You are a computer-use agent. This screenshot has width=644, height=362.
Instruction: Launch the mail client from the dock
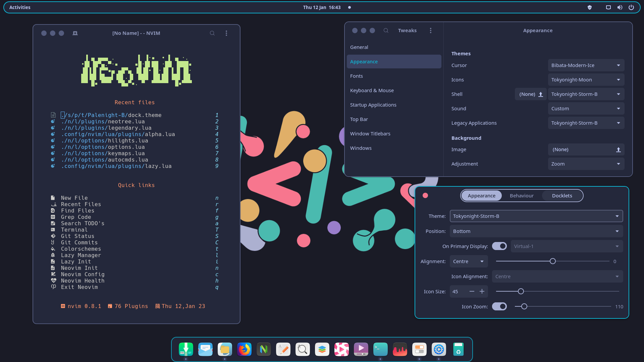point(205,349)
